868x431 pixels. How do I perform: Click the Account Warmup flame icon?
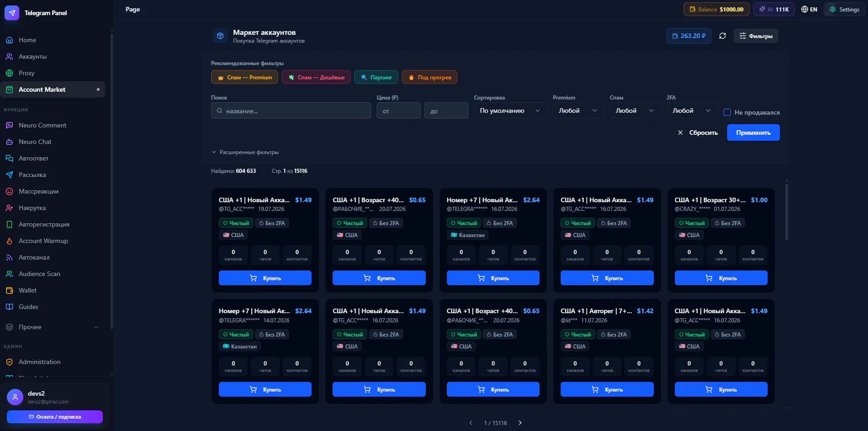(9, 241)
